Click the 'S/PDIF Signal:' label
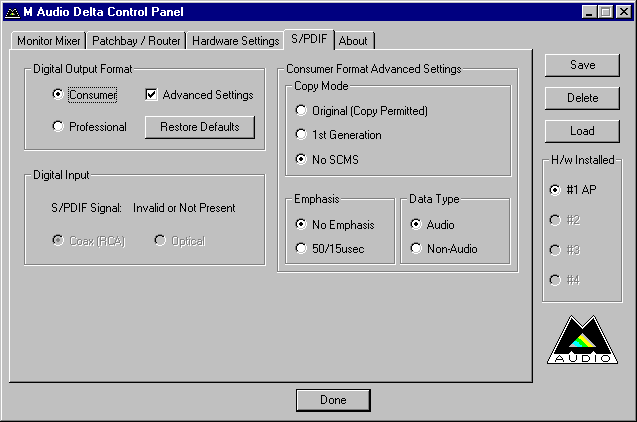637x422 pixels. pyautogui.click(x=86, y=208)
